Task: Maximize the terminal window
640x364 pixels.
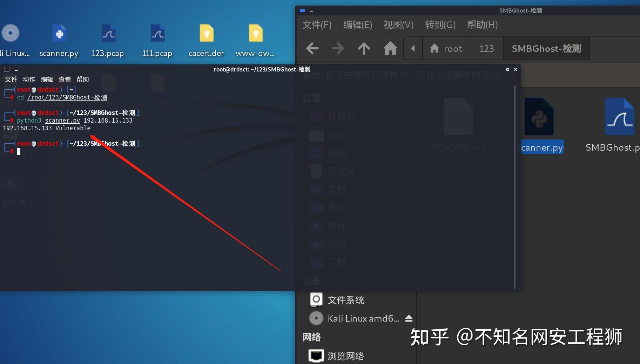Action: 507,69
